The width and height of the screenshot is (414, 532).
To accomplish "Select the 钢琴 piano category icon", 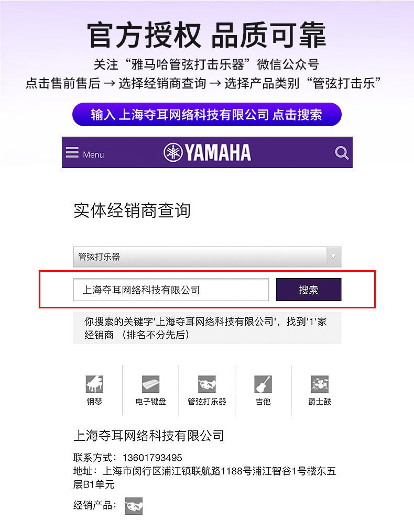I will pyautogui.click(x=94, y=384).
